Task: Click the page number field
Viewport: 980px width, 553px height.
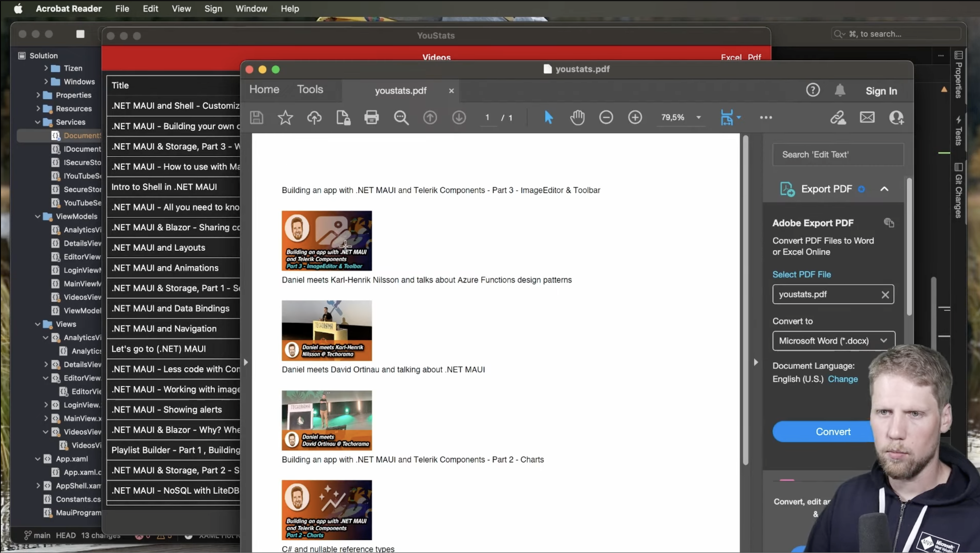Action: click(x=487, y=117)
